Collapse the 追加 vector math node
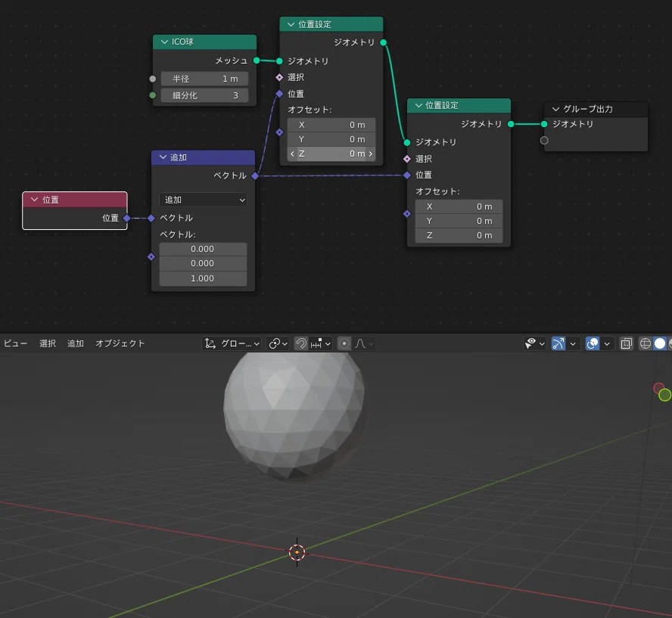672x618 pixels. point(163,157)
